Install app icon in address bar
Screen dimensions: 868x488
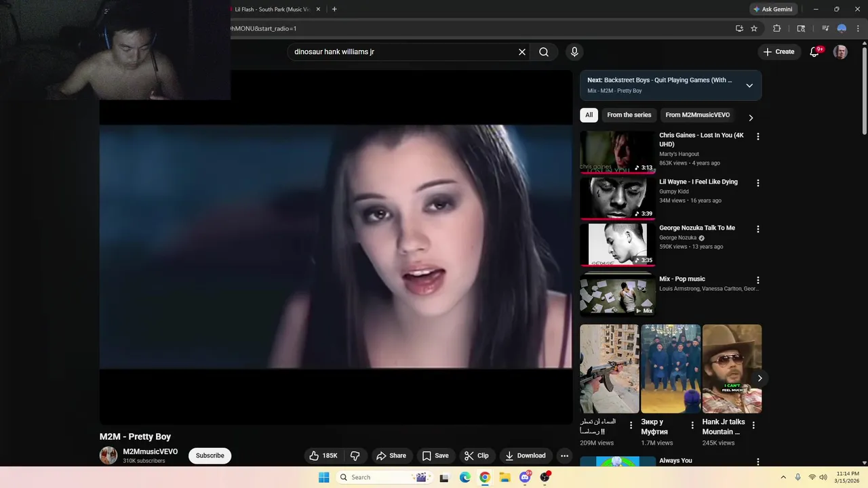point(739,28)
